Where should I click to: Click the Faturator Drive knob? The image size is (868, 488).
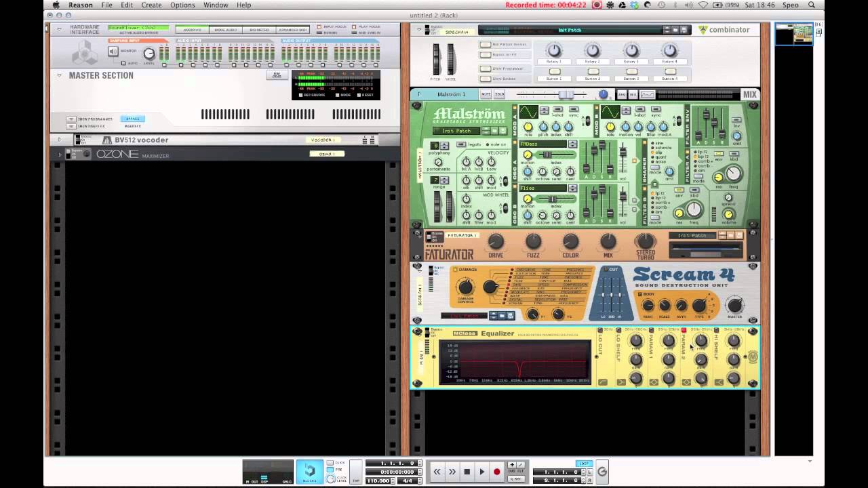tap(496, 242)
